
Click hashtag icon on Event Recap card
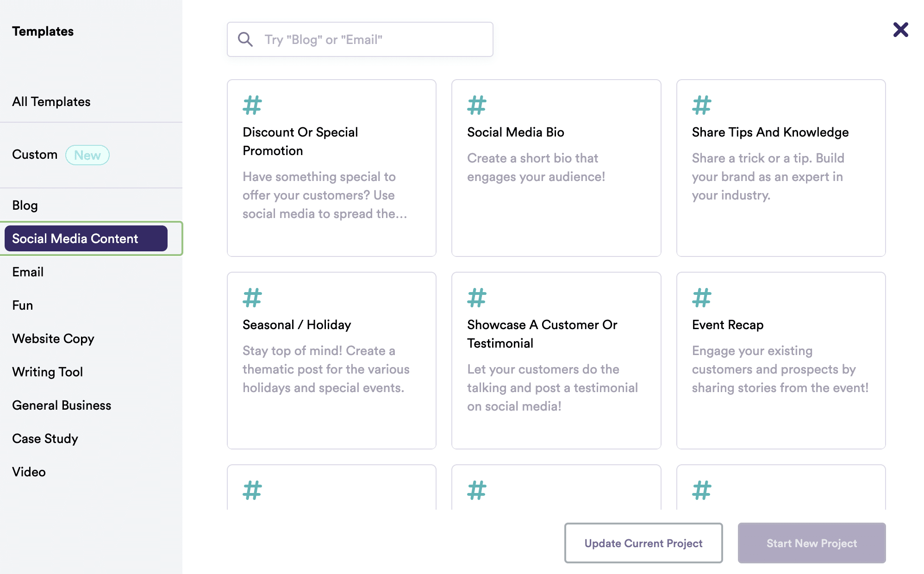(702, 298)
